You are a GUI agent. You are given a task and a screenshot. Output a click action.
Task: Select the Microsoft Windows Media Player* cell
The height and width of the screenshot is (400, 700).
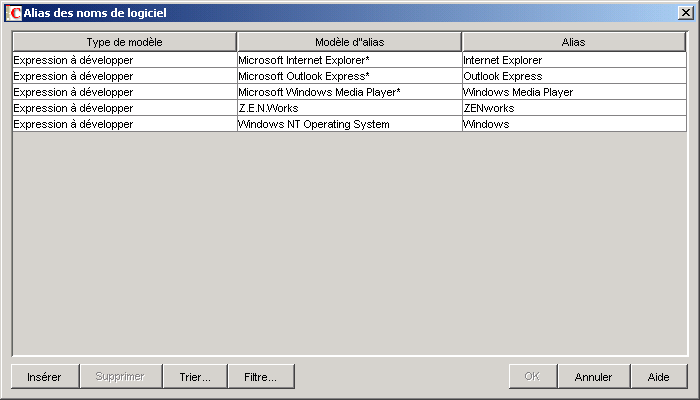click(x=349, y=92)
